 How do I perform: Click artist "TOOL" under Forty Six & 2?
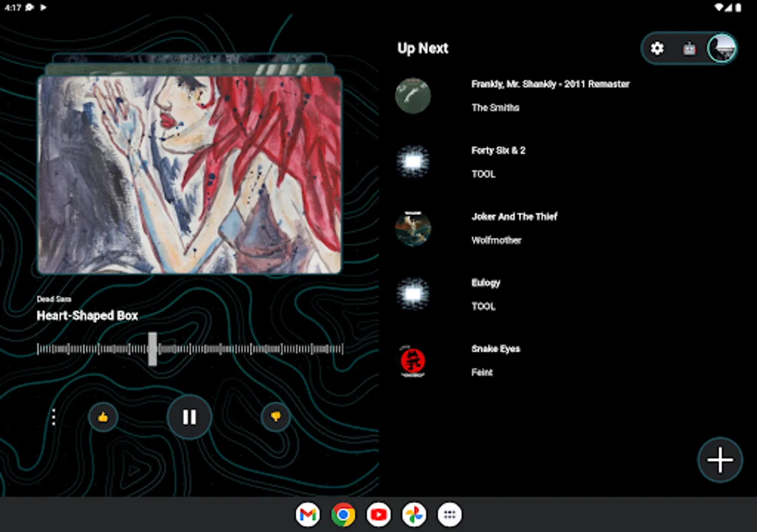(x=484, y=174)
